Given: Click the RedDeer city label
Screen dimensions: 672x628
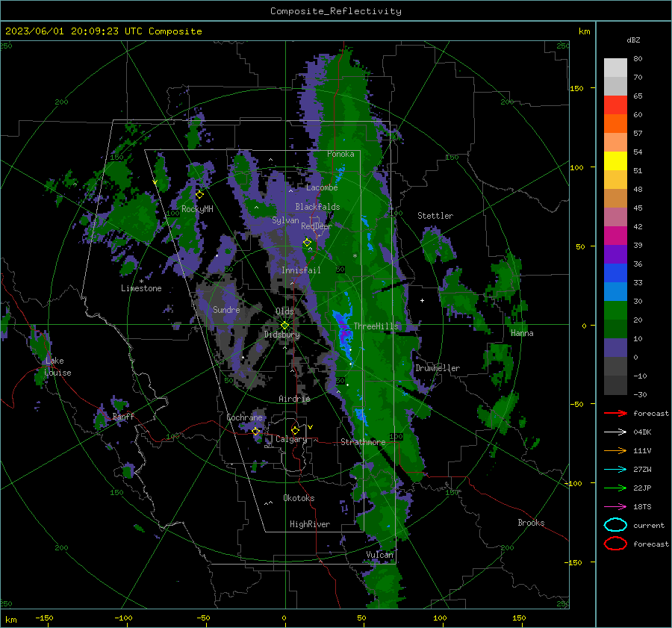Looking at the screenshot, I should coord(317,226).
